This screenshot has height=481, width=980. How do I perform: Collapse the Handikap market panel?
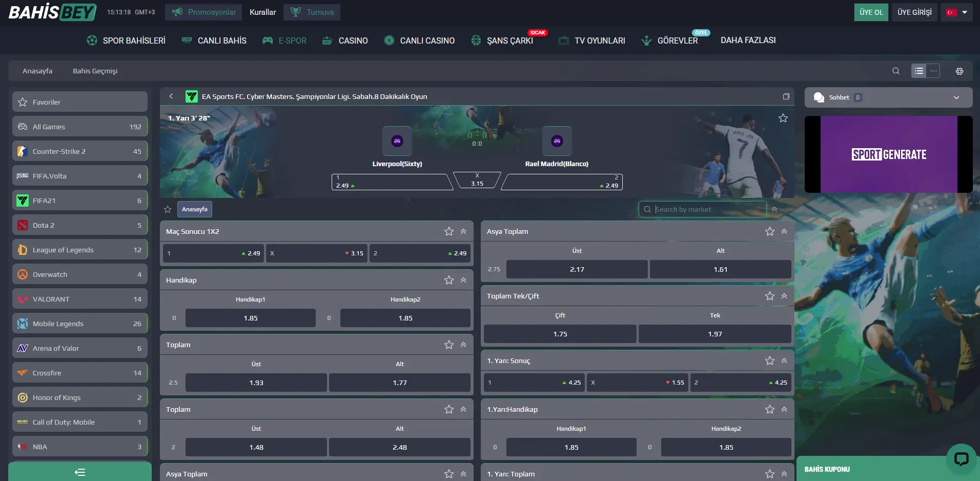[x=463, y=280]
